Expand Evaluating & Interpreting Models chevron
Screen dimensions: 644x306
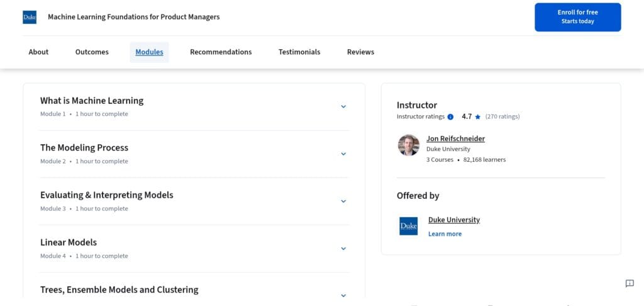point(343,201)
